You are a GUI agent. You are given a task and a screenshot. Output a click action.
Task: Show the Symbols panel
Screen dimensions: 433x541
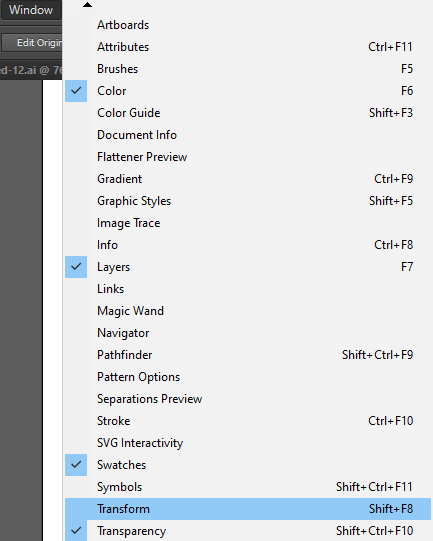coord(248,487)
